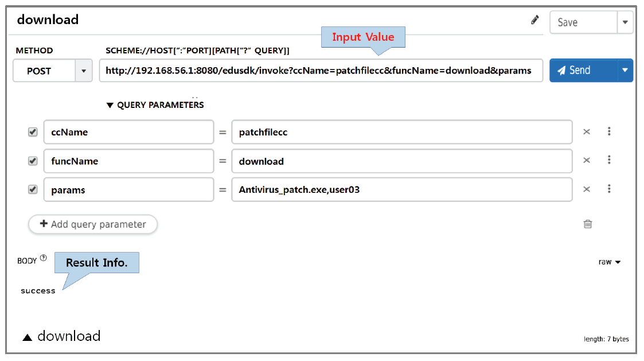Uncheck the ccName parameter checkbox

pos(33,132)
